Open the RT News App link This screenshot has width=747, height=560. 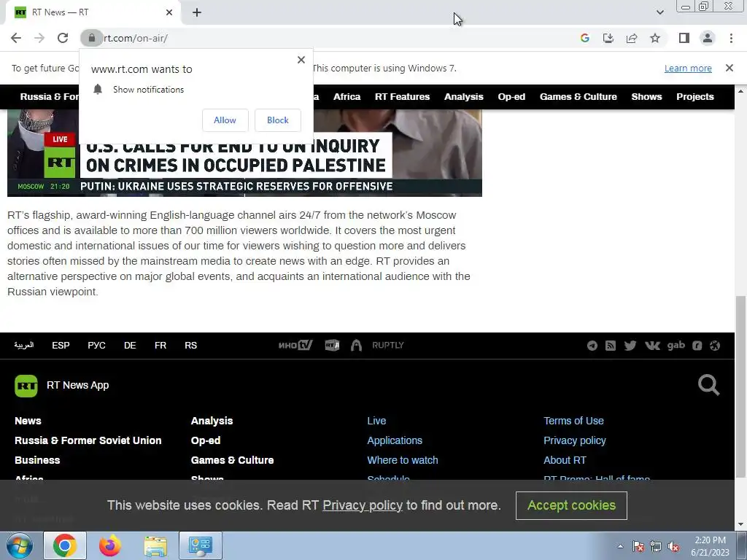pos(77,385)
